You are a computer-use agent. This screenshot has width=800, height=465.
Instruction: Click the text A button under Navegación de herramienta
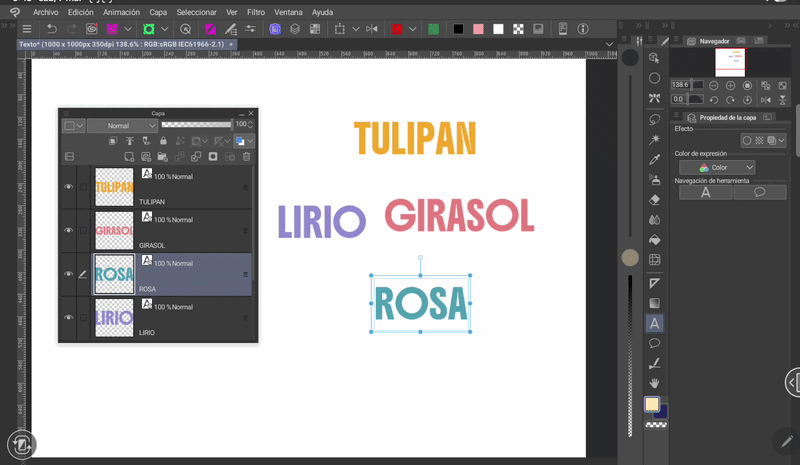[x=705, y=192]
